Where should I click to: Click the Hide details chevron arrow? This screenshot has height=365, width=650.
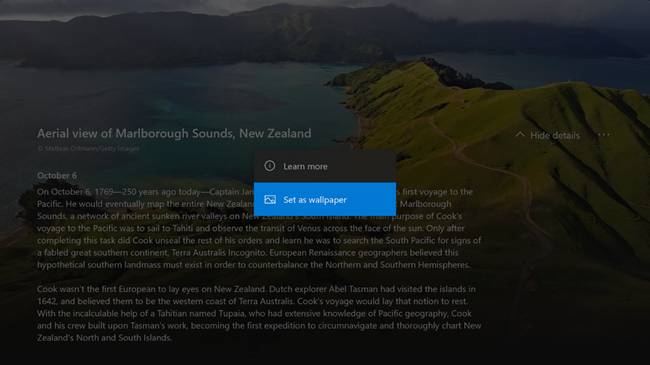520,135
